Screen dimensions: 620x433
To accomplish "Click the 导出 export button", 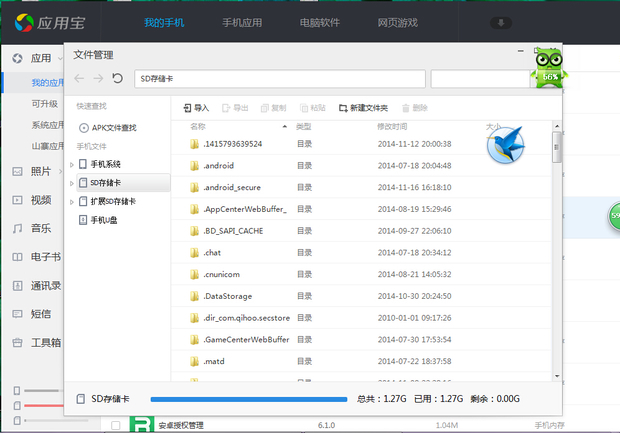I will [235, 108].
